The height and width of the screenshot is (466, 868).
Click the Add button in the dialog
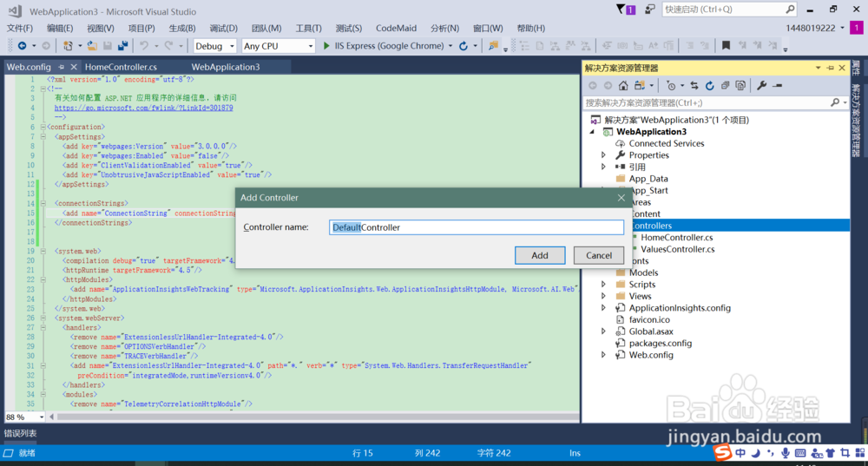tap(540, 255)
